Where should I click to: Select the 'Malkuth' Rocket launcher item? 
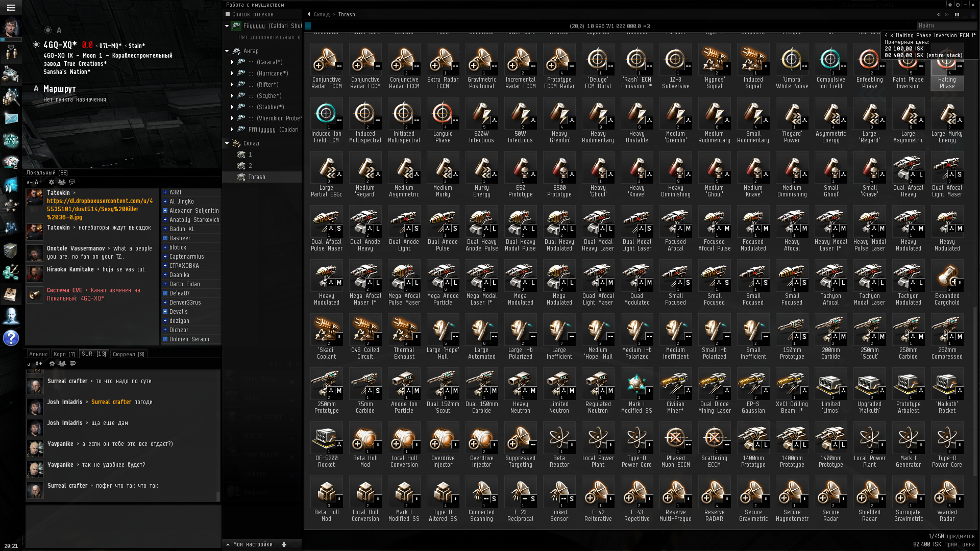point(947,391)
